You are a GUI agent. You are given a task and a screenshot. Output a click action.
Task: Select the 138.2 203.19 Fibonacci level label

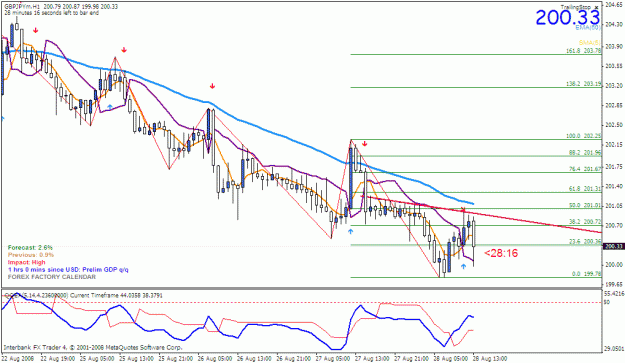click(584, 84)
